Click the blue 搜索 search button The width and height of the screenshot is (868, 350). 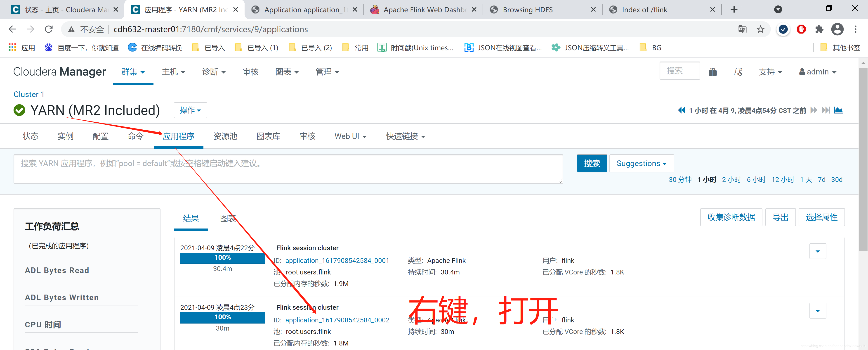coord(592,164)
